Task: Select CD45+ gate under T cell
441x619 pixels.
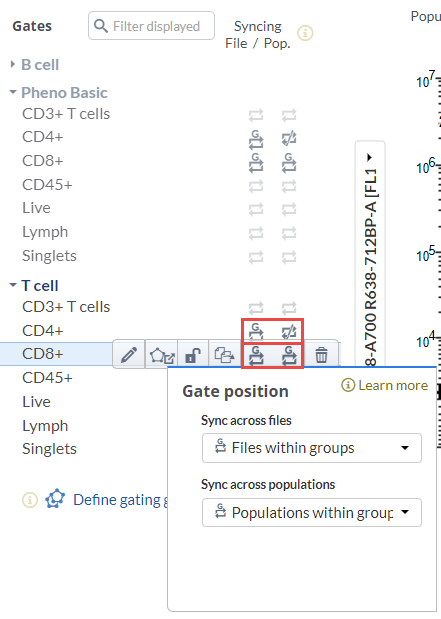Action: click(x=47, y=378)
